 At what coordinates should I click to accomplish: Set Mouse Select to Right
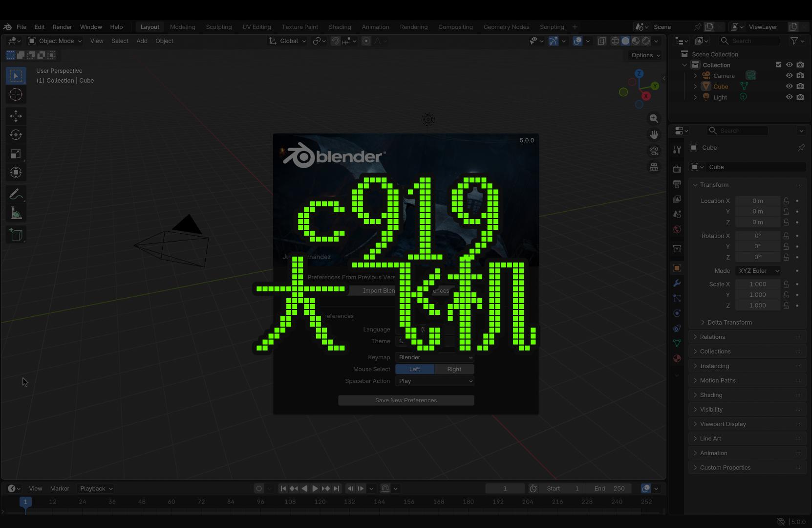(x=454, y=369)
